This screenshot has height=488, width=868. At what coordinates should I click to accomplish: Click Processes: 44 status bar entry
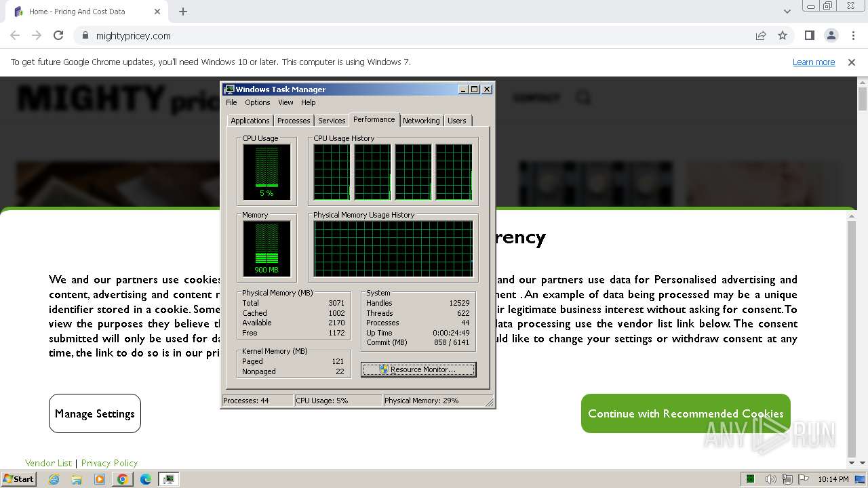(x=258, y=401)
